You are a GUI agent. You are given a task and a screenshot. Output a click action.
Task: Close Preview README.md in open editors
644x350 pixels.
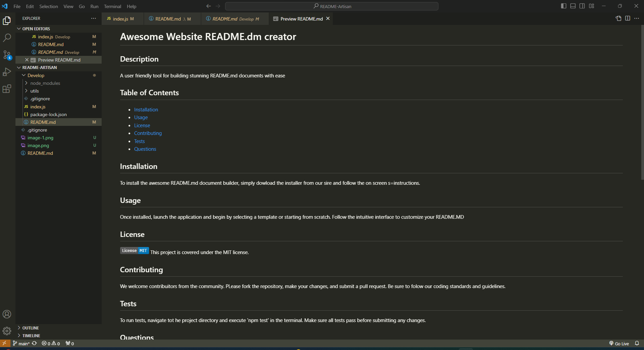(x=27, y=60)
